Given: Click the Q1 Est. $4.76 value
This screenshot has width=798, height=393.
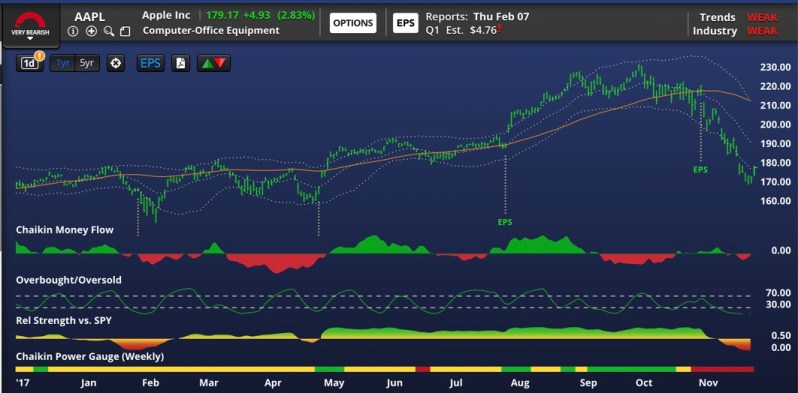Looking at the screenshot, I should tap(461, 30).
